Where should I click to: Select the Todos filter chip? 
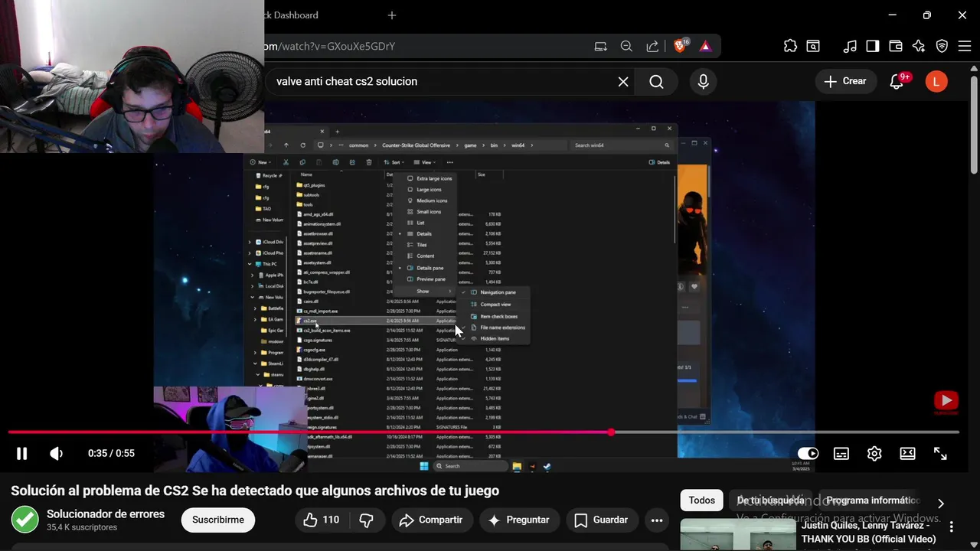701,500
